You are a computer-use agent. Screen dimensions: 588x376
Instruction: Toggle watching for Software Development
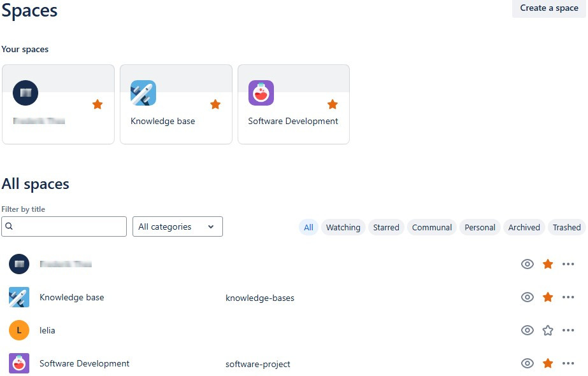527,363
